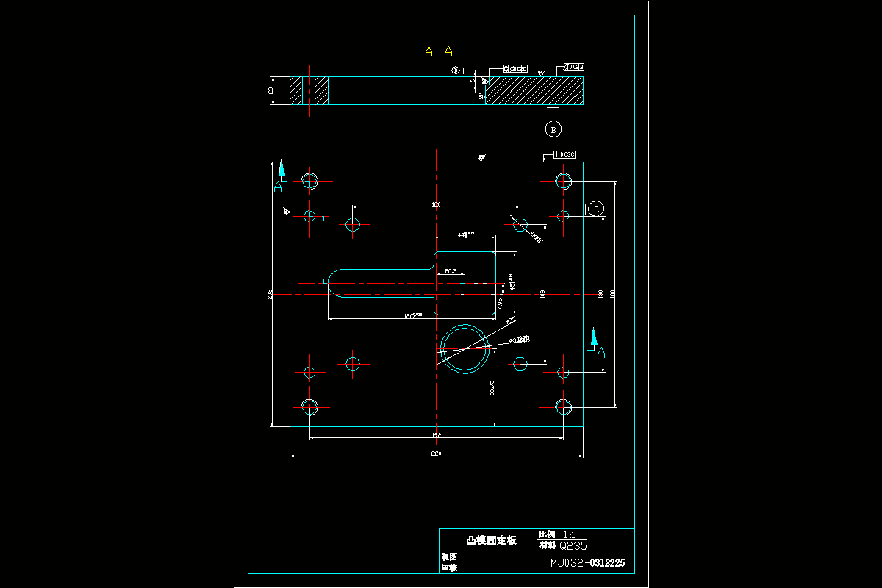The image size is (882, 588).
Task: Click the 1:1 scale value
Action: 568,534
